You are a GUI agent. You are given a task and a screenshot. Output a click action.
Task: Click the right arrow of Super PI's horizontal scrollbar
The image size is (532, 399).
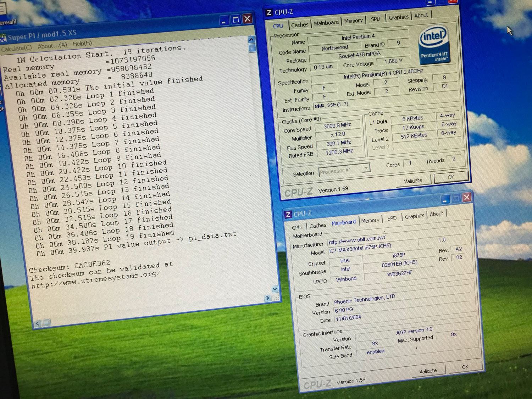click(x=267, y=298)
